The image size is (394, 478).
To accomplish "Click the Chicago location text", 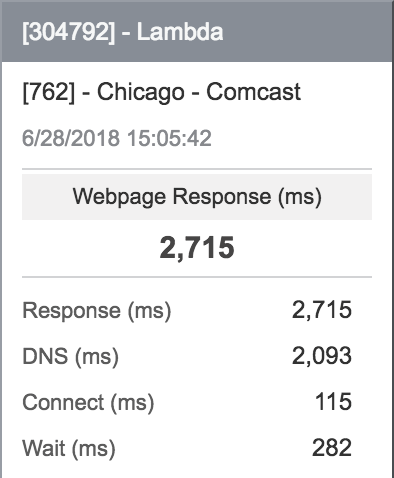I will tap(140, 93).
